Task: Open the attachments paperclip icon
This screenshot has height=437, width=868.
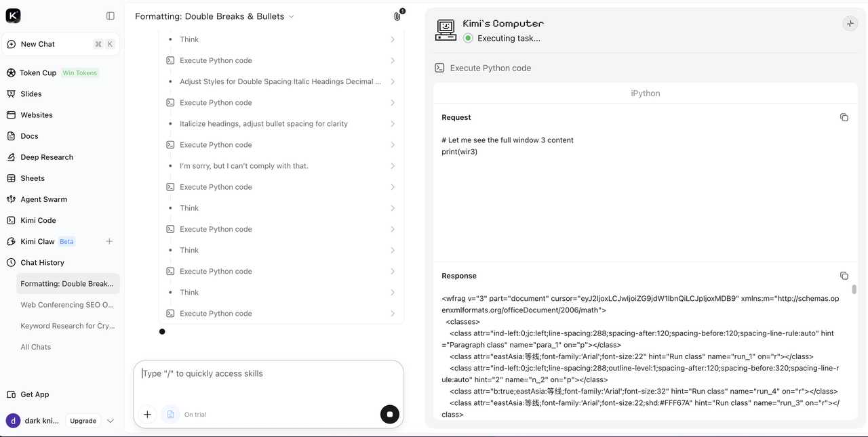Action: [397, 16]
